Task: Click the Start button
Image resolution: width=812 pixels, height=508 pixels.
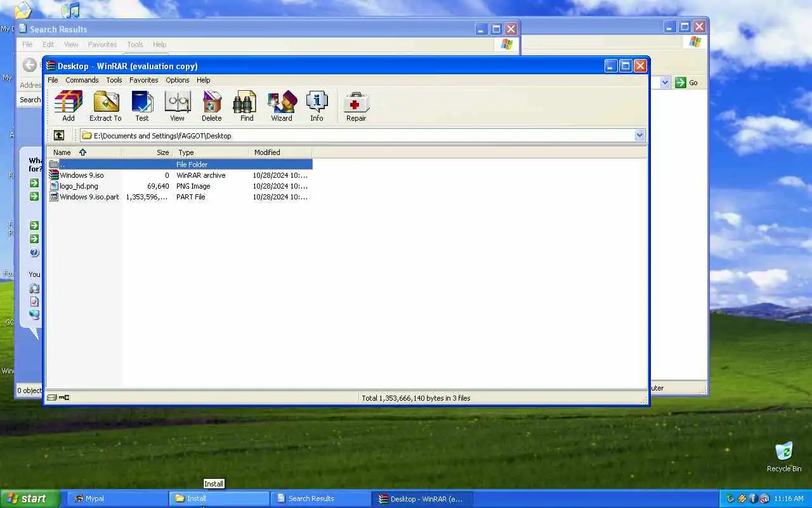Action: pos(30,498)
